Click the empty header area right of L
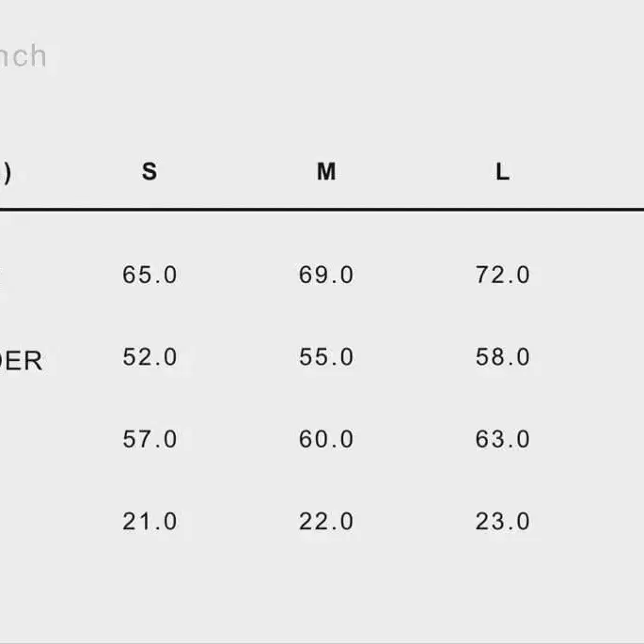Screen dimensions: 644x644 (592, 172)
